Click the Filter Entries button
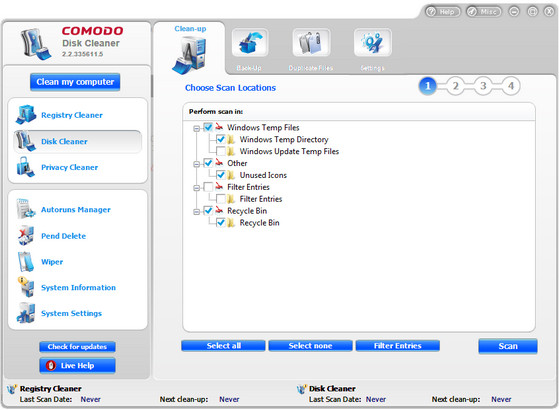Image resolution: width=559 pixels, height=410 pixels. (398, 345)
